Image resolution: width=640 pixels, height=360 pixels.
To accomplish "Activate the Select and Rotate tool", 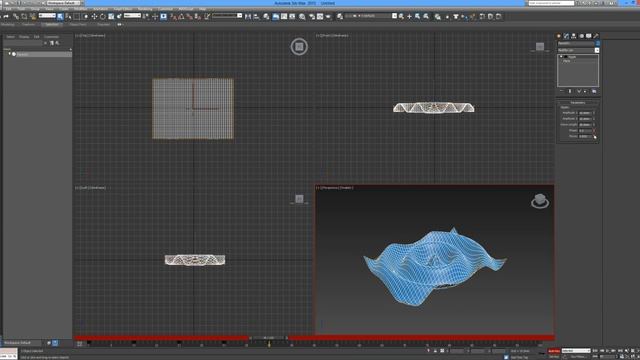I will (x=102, y=16).
